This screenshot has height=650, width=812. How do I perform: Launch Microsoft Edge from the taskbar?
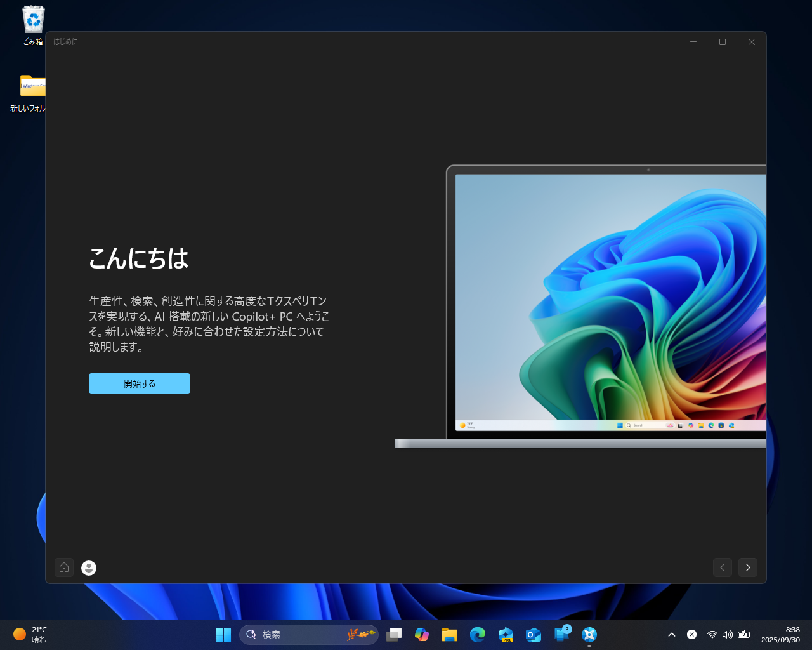[x=477, y=634]
